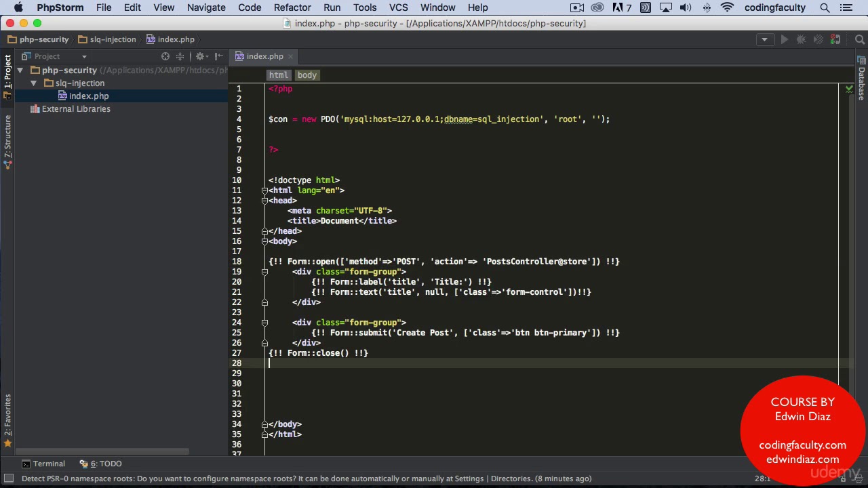Open the Edit menu
The width and height of the screenshot is (868, 488).
132,7
